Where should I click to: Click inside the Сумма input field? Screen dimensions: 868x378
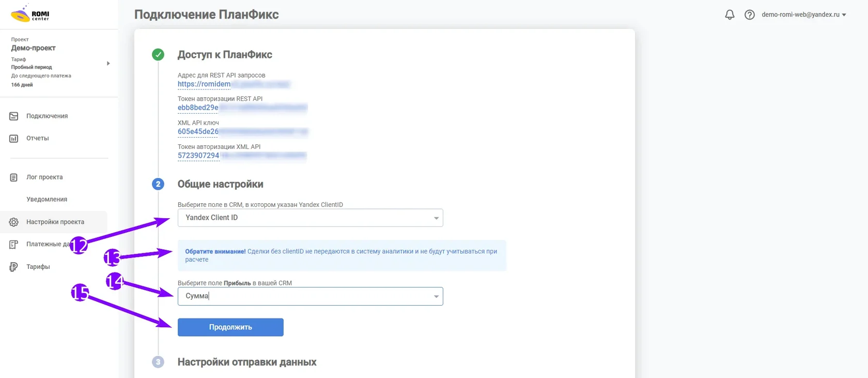click(x=310, y=296)
